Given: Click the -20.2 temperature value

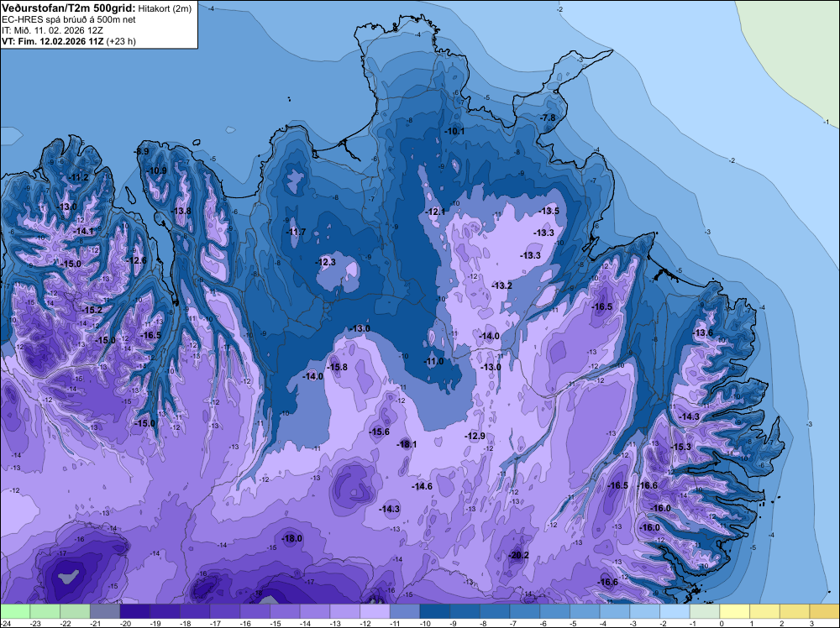Looking at the screenshot, I should pyautogui.click(x=518, y=555).
